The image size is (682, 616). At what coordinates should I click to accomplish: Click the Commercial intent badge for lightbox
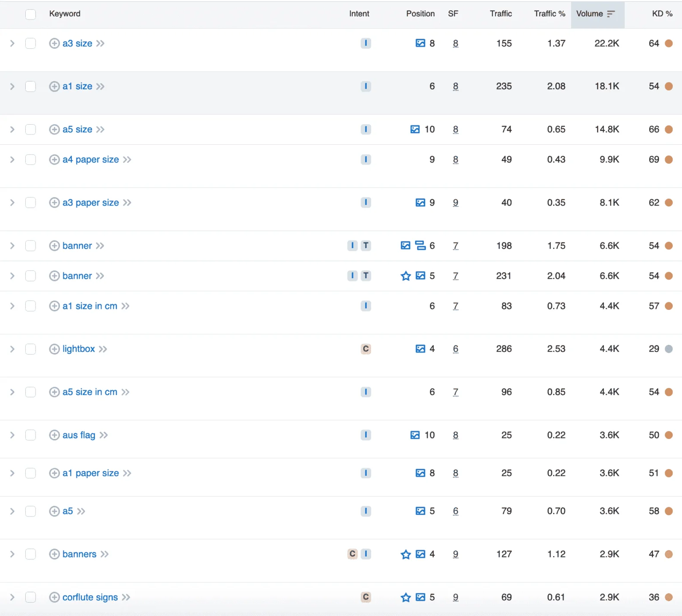point(365,349)
